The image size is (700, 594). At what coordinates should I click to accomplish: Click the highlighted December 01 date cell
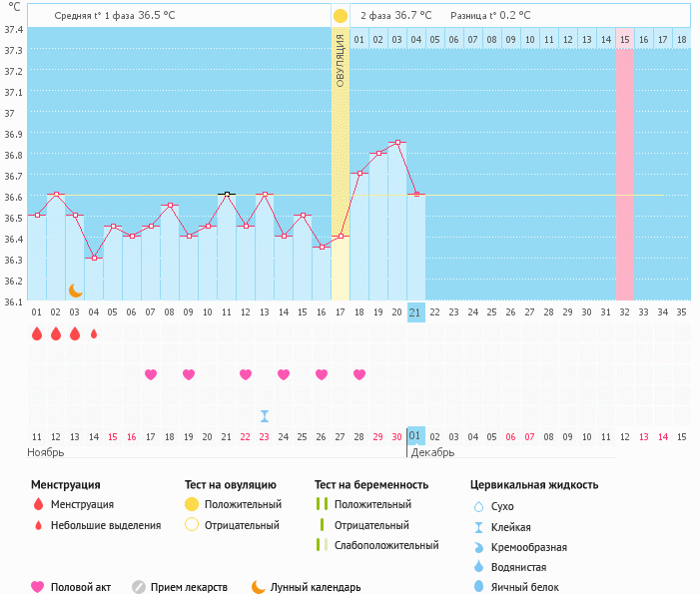[x=416, y=435]
